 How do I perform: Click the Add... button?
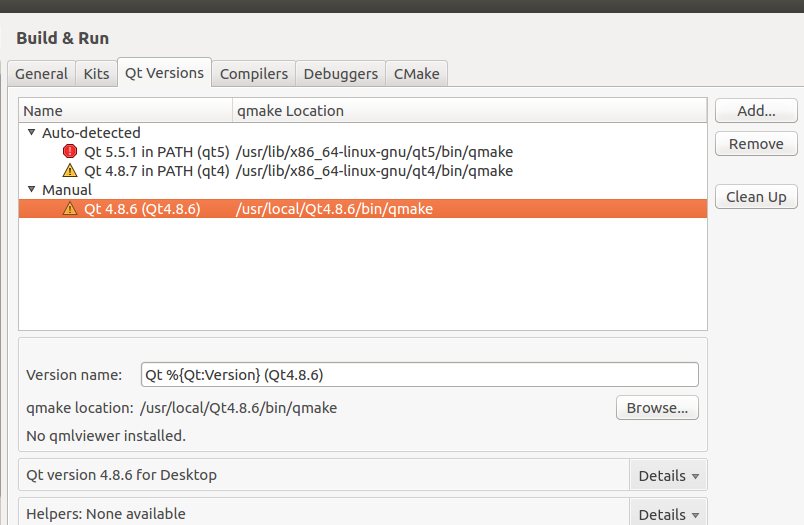[x=756, y=111]
